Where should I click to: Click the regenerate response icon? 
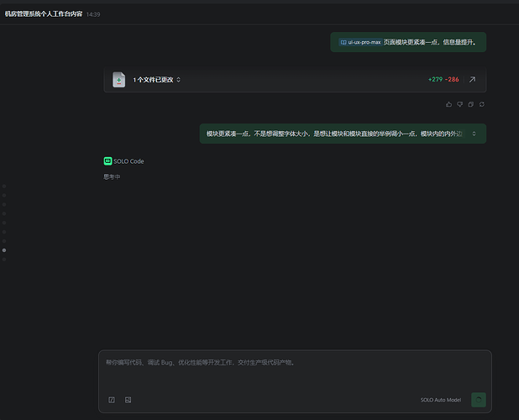tap(482, 104)
